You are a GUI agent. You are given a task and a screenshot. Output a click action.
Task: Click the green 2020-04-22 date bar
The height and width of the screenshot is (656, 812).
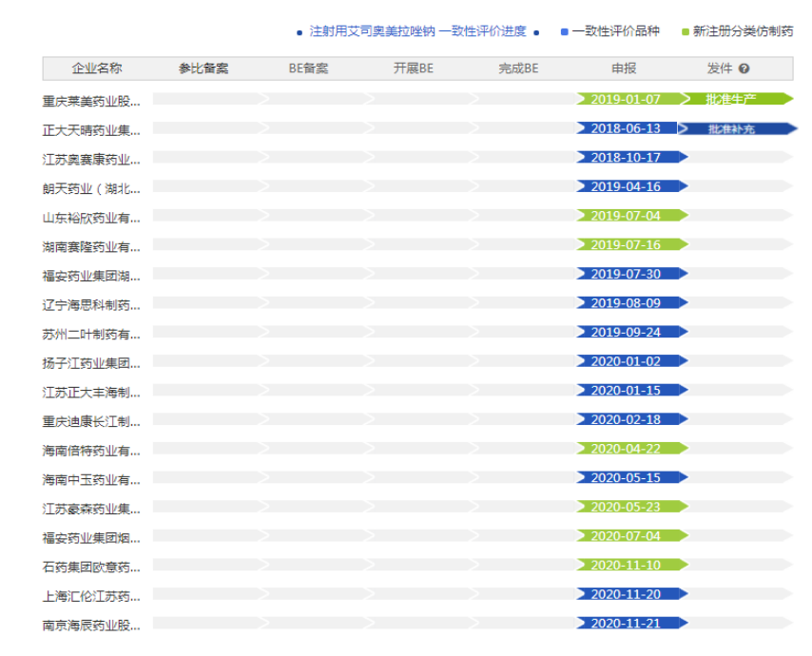[632, 449]
